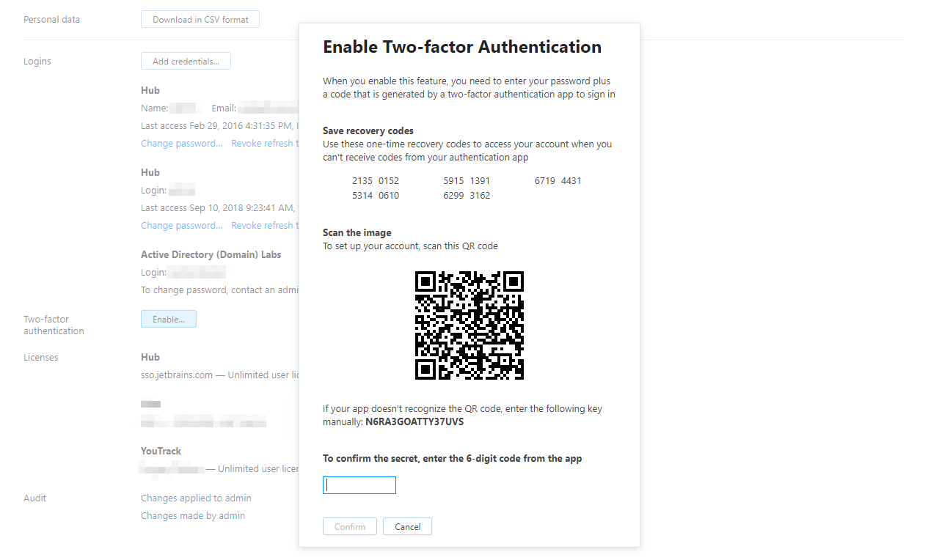Click the Logins section label
This screenshot has height=560, width=939.
click(x=37, y=61)
